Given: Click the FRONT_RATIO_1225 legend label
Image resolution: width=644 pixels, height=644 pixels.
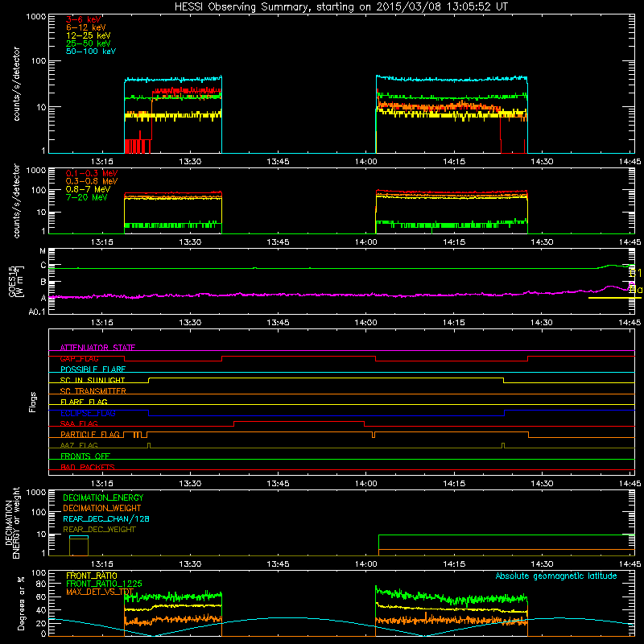Looking at the screenshot, I should [104, 584].
